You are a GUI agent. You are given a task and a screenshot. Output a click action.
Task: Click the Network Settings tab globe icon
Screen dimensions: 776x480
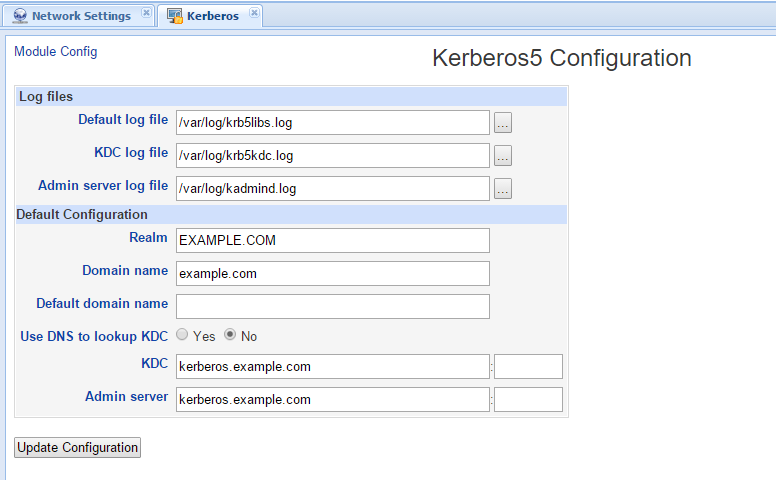[20, 16]
